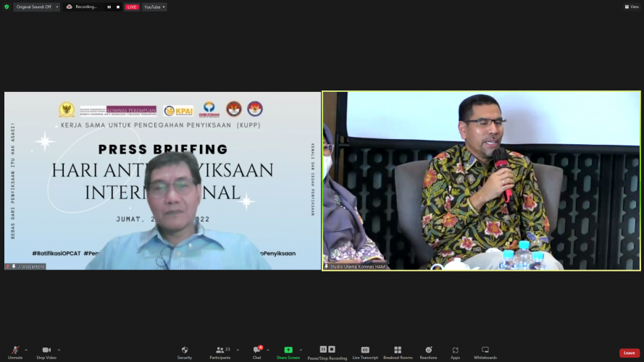Open the Chat panel
Screen dimensions: 644x362
tap(256, 350)
